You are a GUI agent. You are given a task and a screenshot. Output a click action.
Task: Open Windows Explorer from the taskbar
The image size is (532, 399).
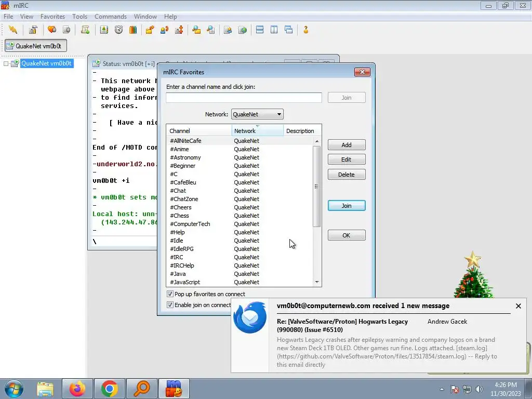[x=45, y=389]
